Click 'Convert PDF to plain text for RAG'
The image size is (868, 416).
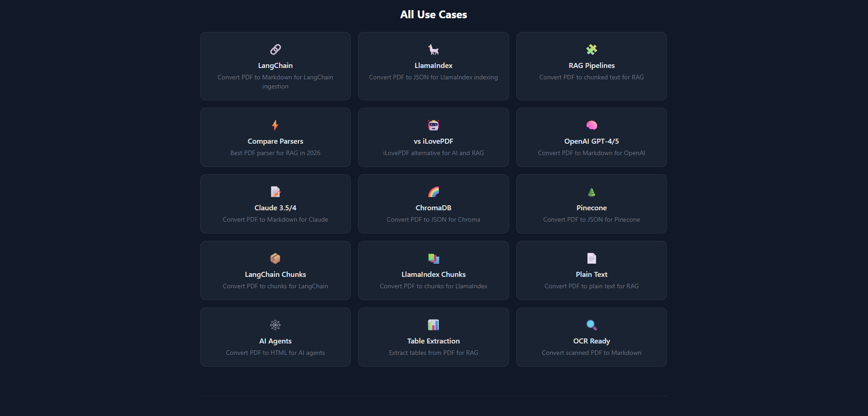[x=592, y=286]
